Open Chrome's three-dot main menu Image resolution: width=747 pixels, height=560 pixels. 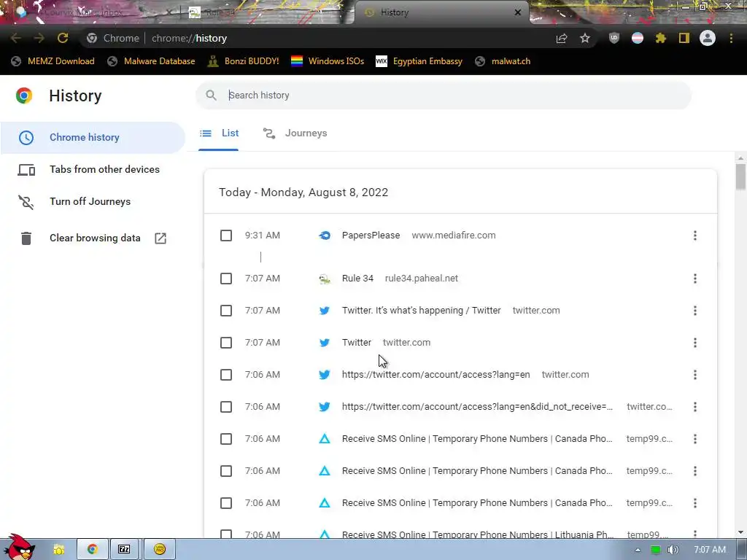(731, 38)
